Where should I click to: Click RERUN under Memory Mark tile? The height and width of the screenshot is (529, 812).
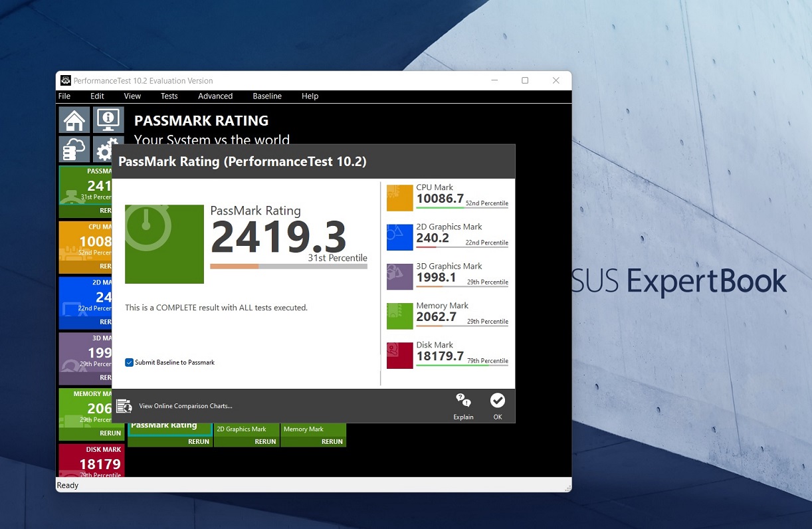pos(332,441)
